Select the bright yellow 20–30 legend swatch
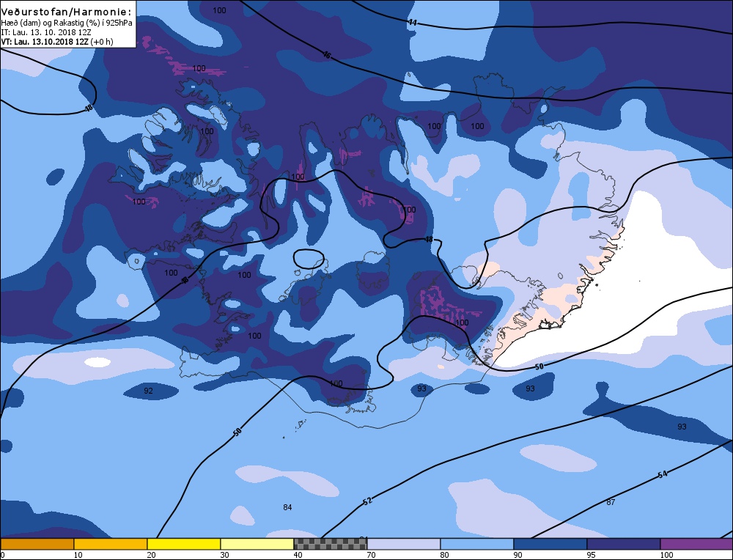 coord(184,544)
